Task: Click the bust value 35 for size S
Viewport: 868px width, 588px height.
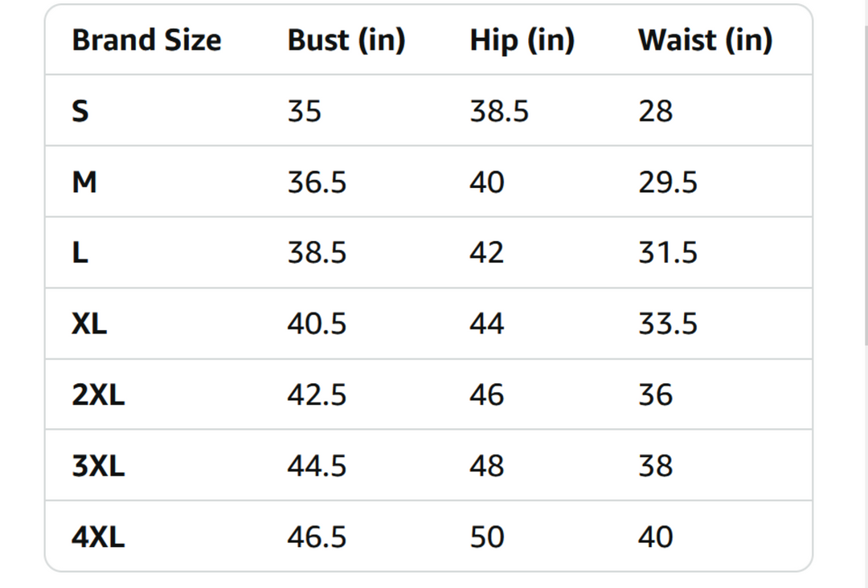Action: [x=304, y=112]
